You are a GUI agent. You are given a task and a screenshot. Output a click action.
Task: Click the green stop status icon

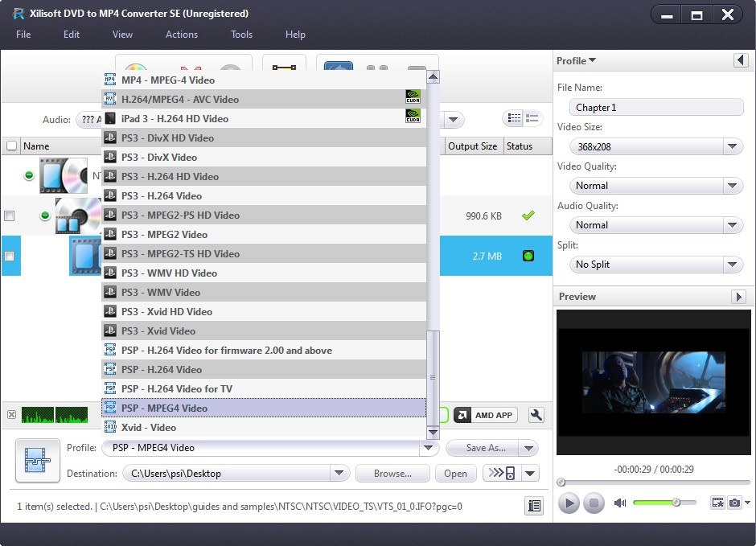tap(528, 256)
